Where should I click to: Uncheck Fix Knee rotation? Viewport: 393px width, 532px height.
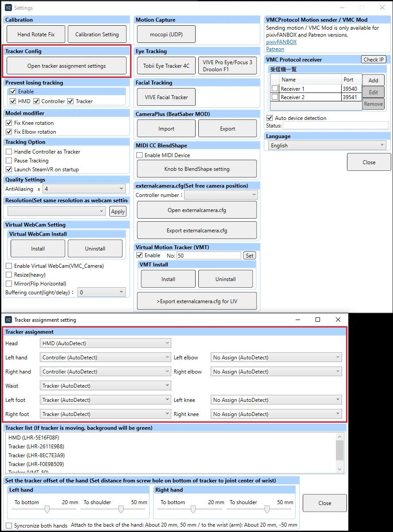[x=9, y=123]
